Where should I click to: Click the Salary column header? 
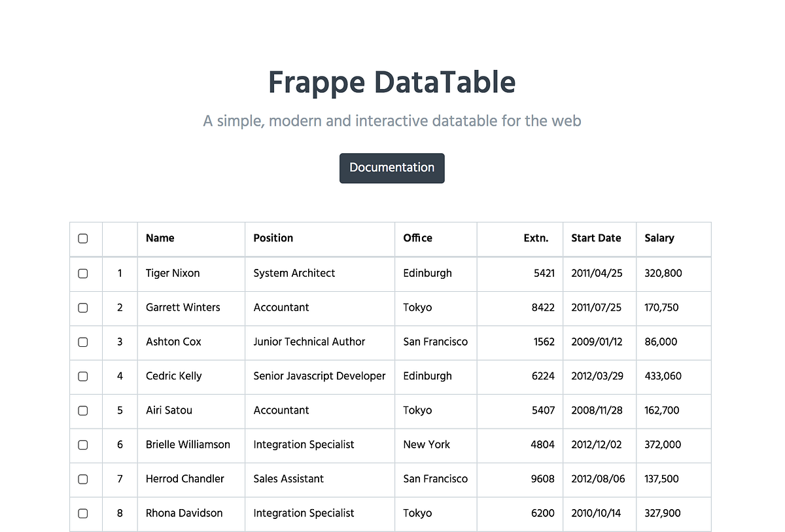659,239
